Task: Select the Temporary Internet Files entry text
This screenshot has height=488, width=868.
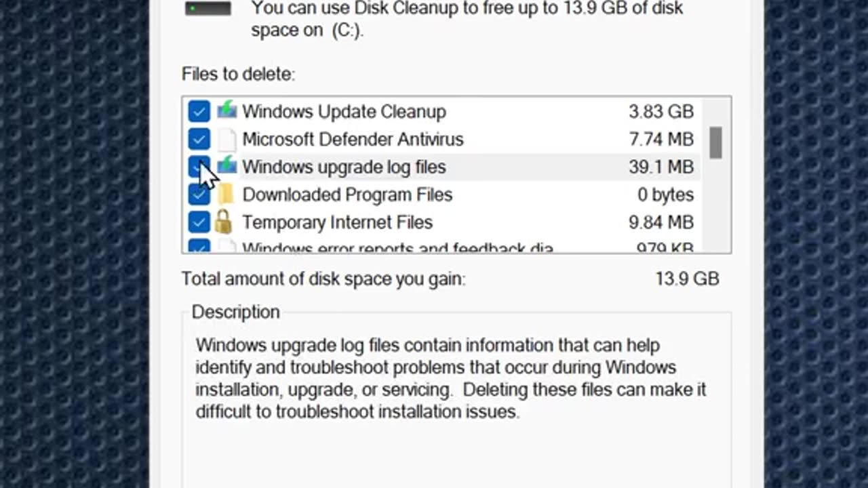Action: 337,222
